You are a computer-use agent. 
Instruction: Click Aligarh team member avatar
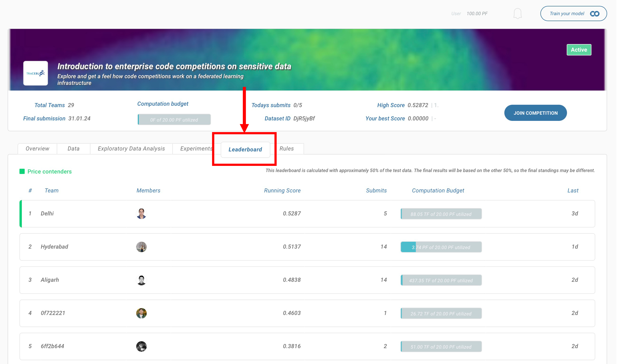tap(141, 280)
